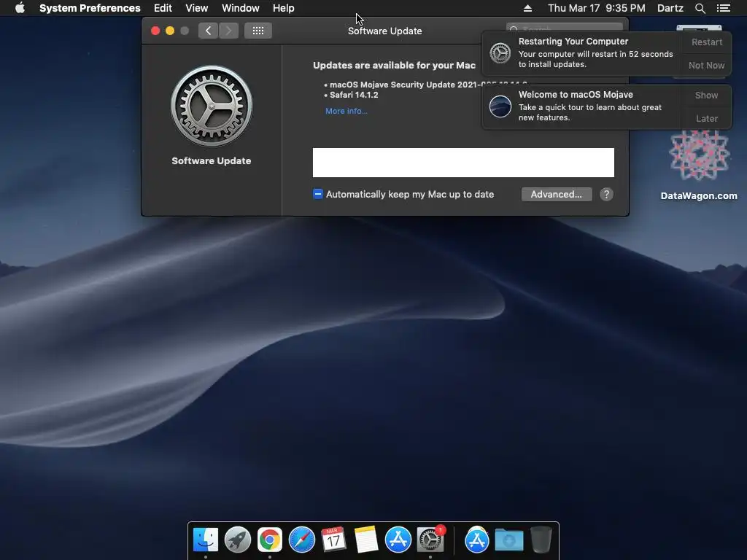Click the help question mark button
The image size is (747, 560).
606,194
